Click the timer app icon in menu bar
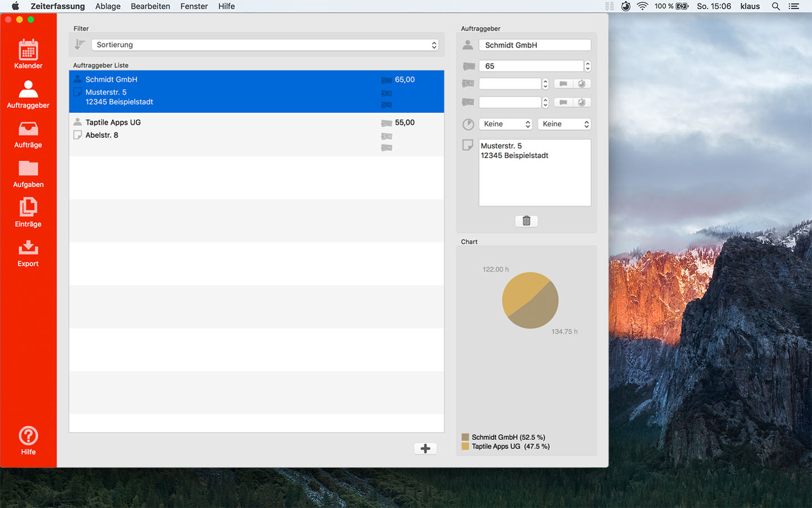The width and height of the screenshot is (812, 508). [x=626, y=6]
